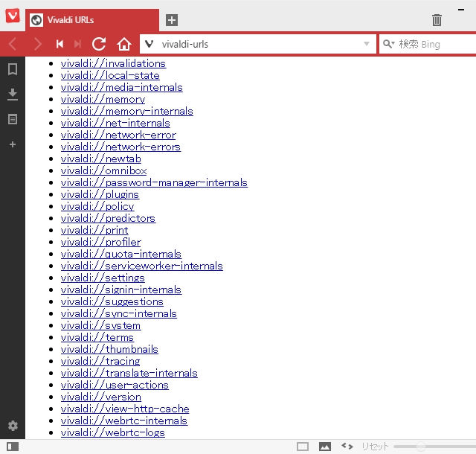Click the Vivaldi site info icon in address bar
Image resolution: width=476 pixels, height=454 pixels.
[149, 44]
